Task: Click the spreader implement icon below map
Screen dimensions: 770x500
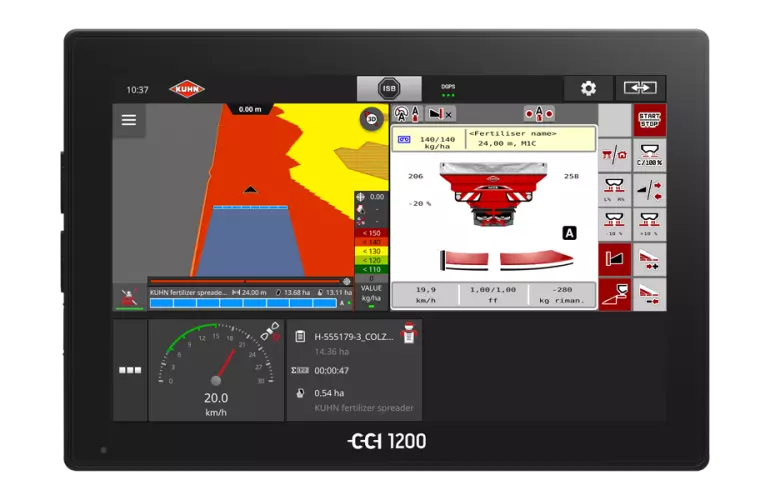Action: click(129, 297)
